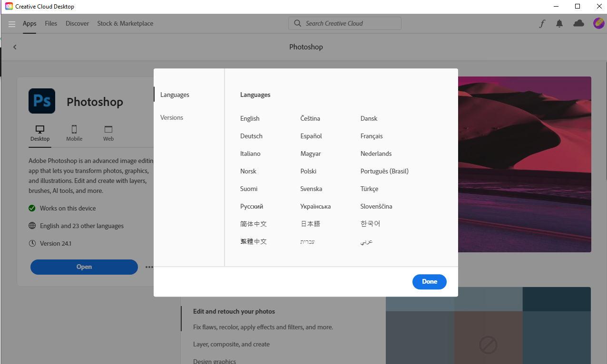Click the Magyar language entry
607x364 pixels.
point(311,153)
